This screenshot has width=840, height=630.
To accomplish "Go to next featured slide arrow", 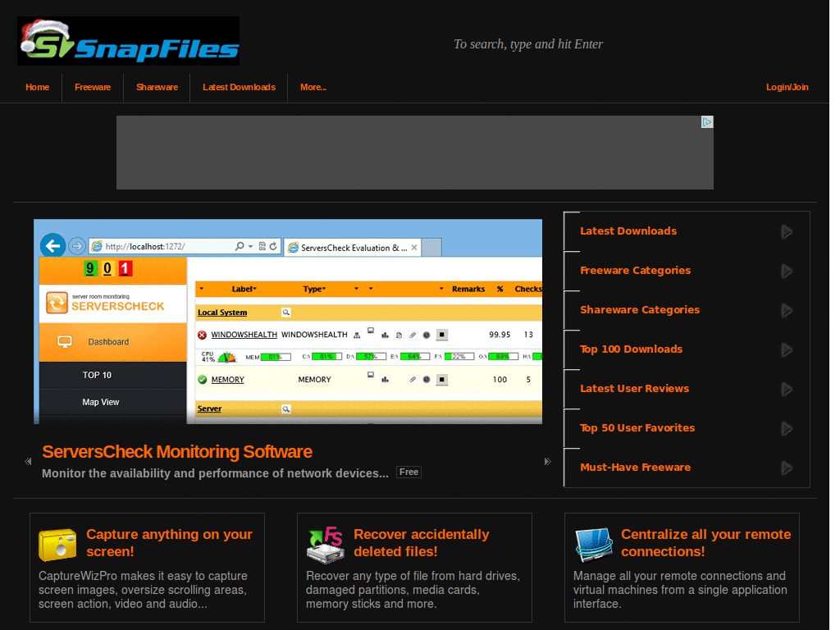I will tap(547, 461).
